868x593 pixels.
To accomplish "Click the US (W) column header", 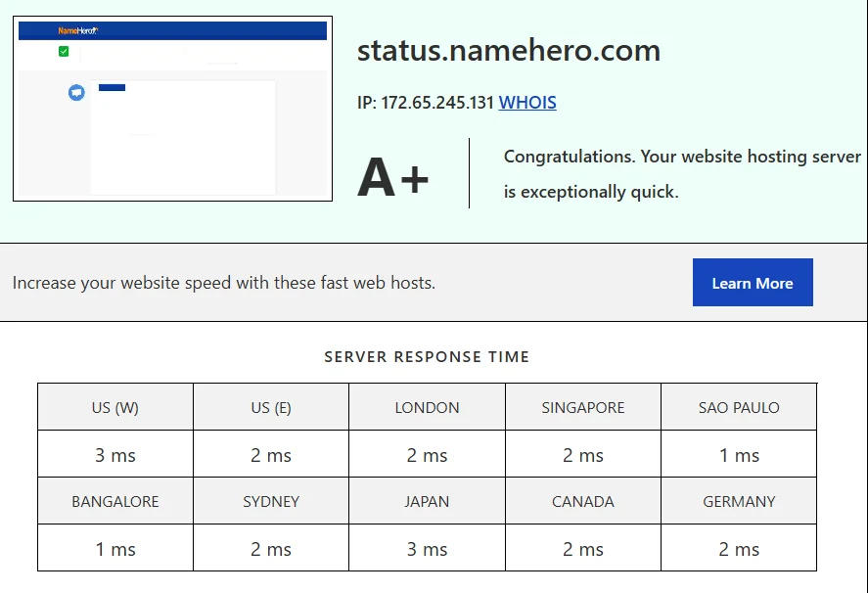I will (114, 406).
